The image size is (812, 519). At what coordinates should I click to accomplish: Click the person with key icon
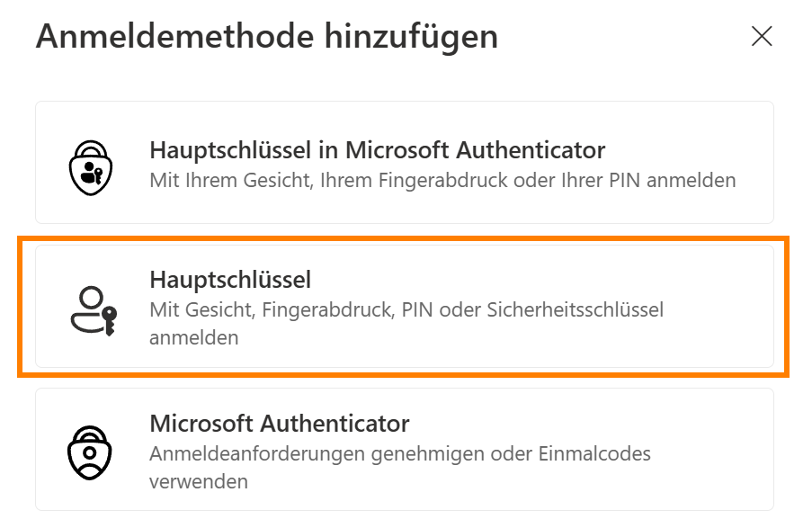tap(94, 311)
